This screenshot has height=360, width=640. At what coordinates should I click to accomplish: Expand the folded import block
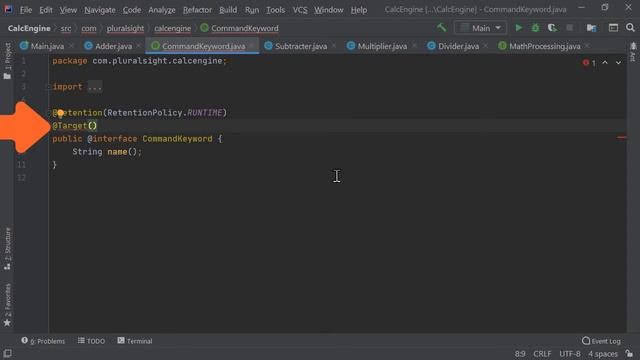tap(95, 87)
